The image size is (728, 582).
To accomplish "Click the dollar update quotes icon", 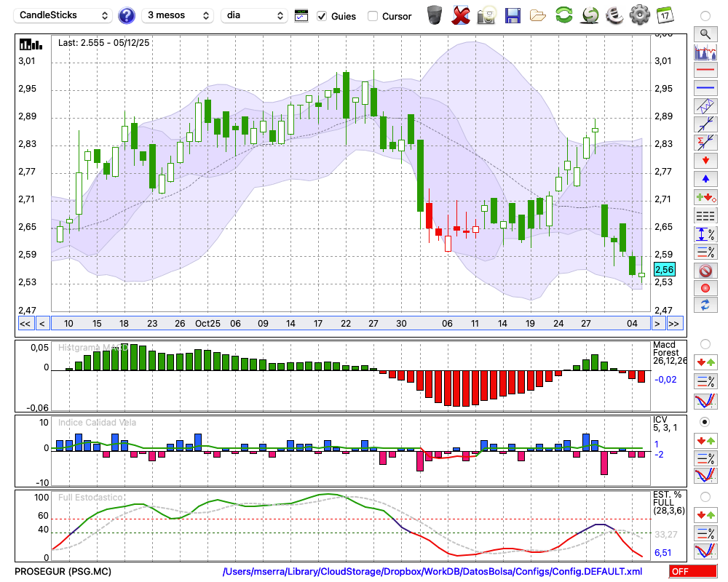I will (x=590, y=15).
